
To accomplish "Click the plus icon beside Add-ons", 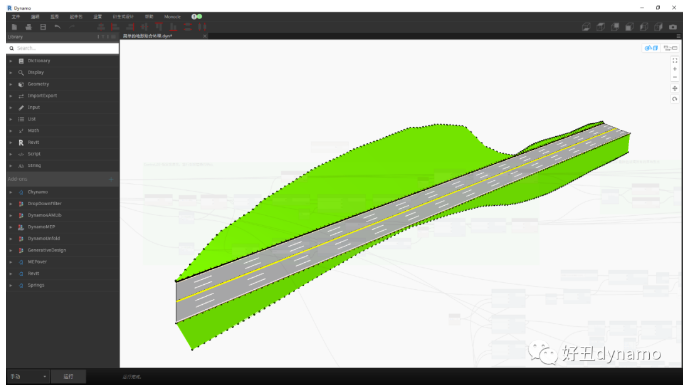I will pos(111,179).
